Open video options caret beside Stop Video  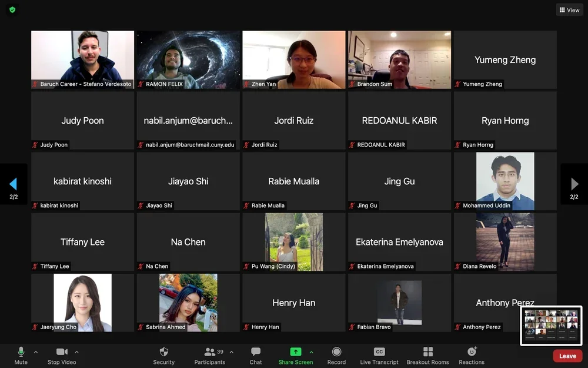(x=76, y=352)
